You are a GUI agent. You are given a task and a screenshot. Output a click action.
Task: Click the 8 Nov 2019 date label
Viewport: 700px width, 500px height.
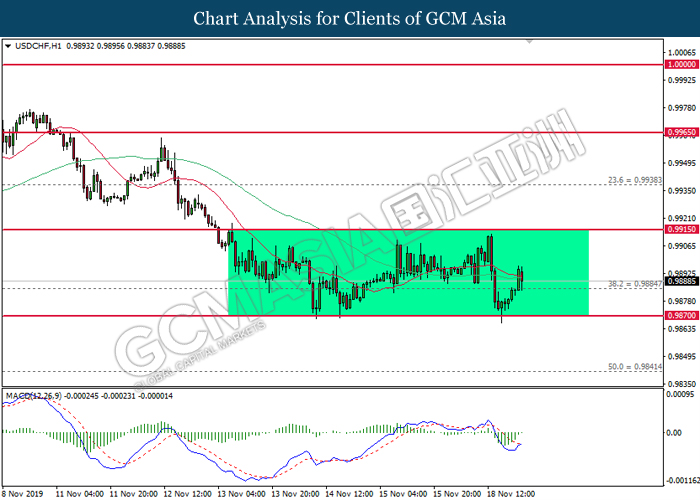click(23, 494)
